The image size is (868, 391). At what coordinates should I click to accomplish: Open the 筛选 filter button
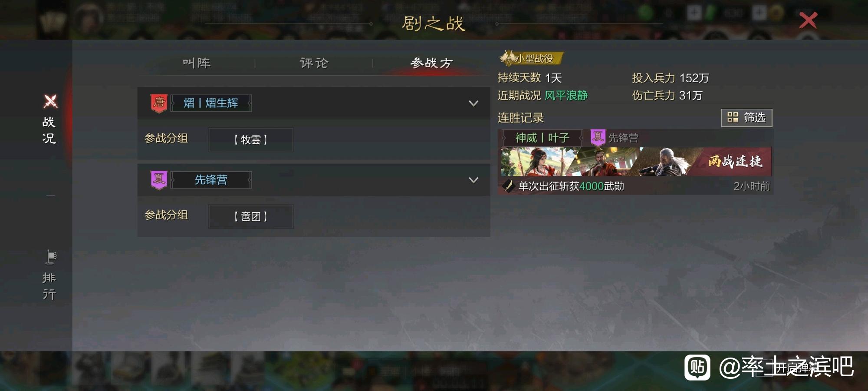746,118
